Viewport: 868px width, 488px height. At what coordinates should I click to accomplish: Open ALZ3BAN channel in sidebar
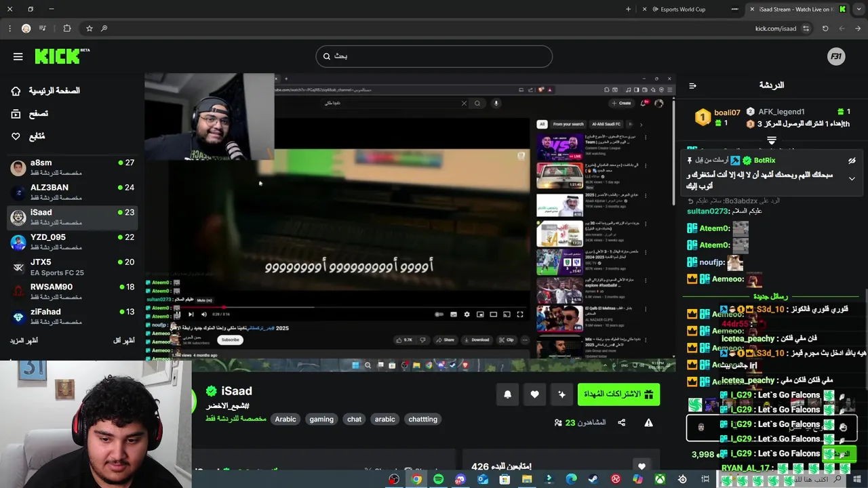[73, 192]
